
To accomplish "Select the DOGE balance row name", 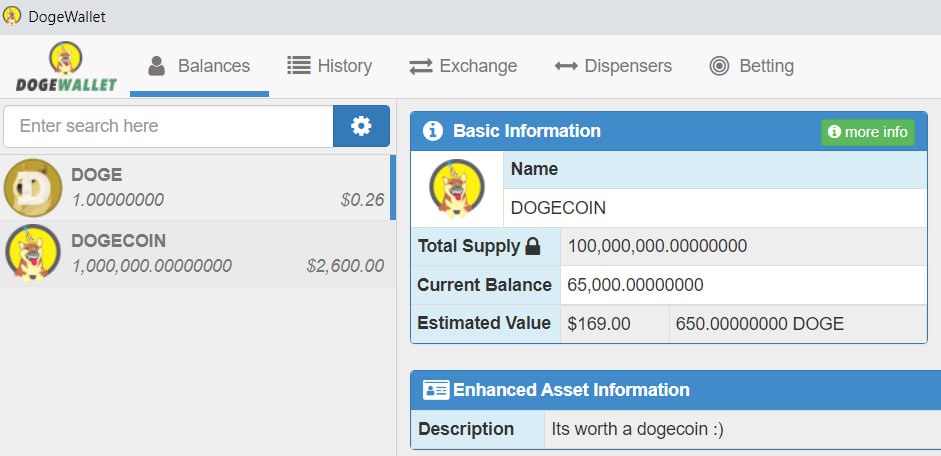I will pos(97,175).
